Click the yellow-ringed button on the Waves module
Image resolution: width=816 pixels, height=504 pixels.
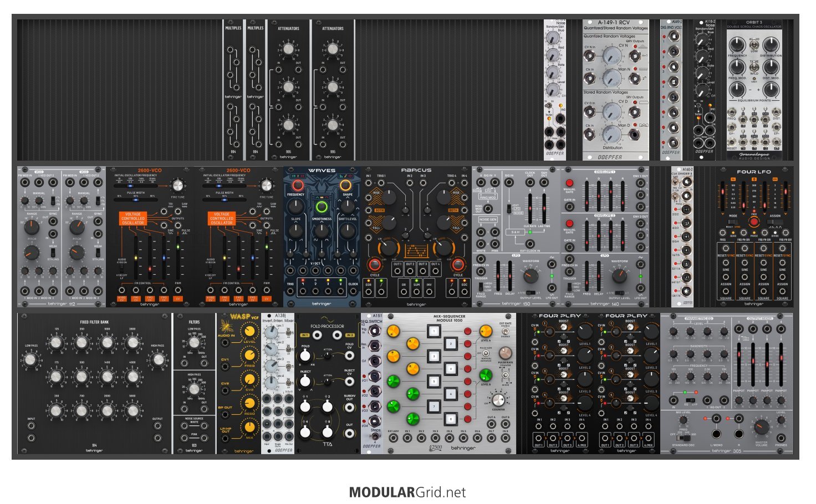(x=346, y=185)
